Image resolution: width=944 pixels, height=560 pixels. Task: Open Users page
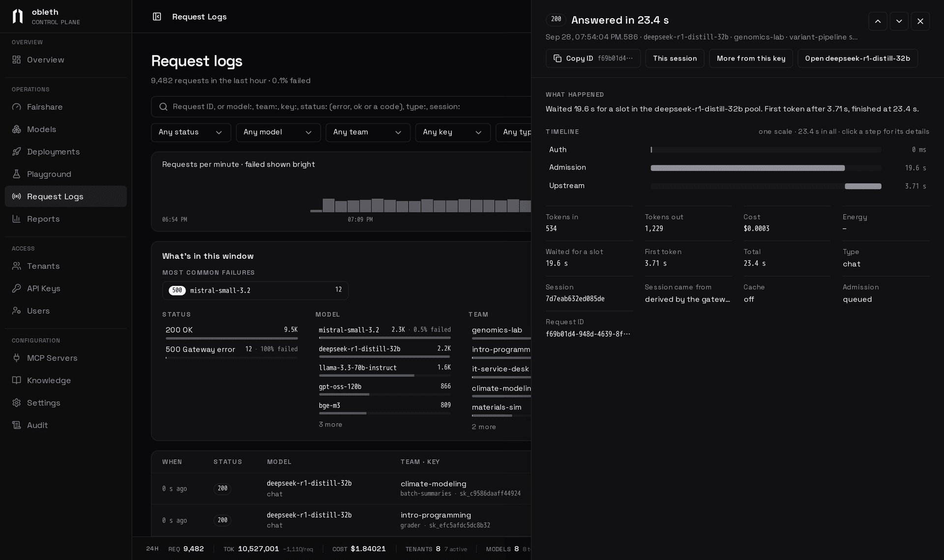pos(66,311)
